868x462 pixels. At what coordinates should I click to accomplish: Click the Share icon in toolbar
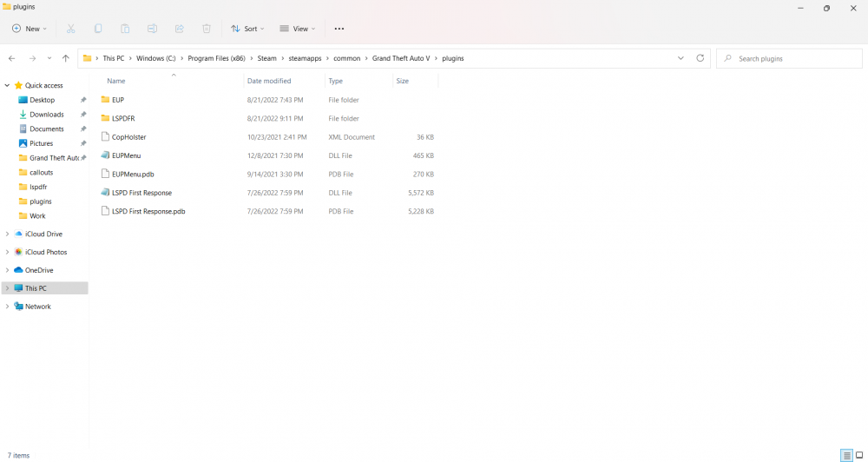coord(180,29)
